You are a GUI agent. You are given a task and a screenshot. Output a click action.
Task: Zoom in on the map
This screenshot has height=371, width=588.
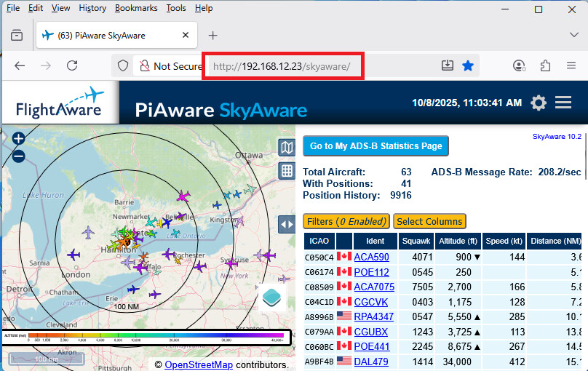tap(18, 139)
